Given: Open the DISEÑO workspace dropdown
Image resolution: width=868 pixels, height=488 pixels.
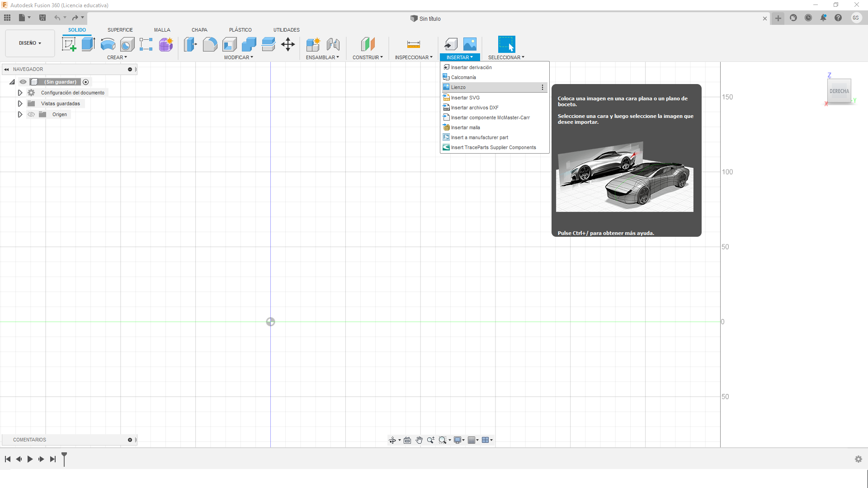Looking at the screenshot, I should 30,43.
